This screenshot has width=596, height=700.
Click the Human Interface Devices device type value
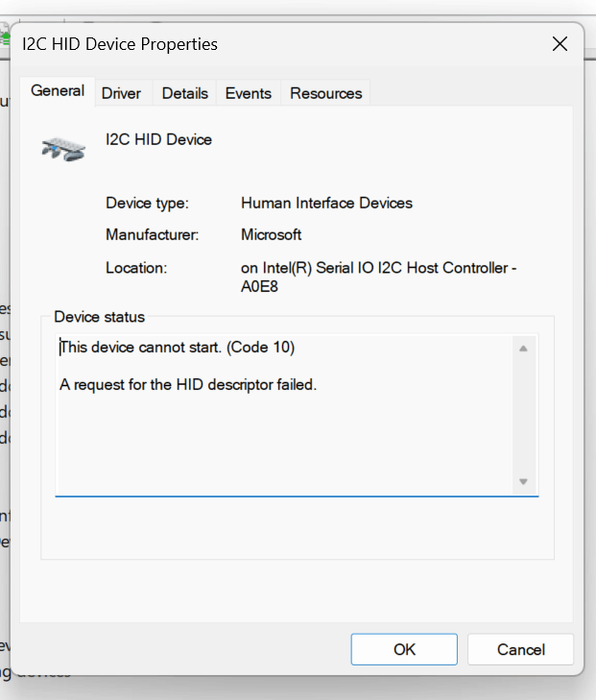[x=326, y=204]
